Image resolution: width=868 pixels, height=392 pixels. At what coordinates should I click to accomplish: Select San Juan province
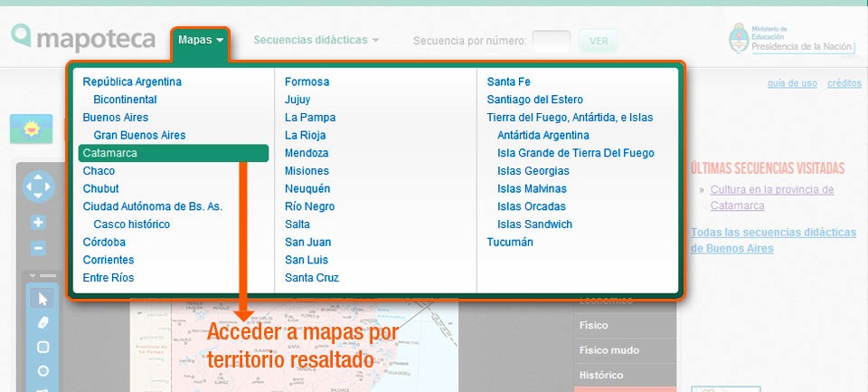(x=307, y=243)
